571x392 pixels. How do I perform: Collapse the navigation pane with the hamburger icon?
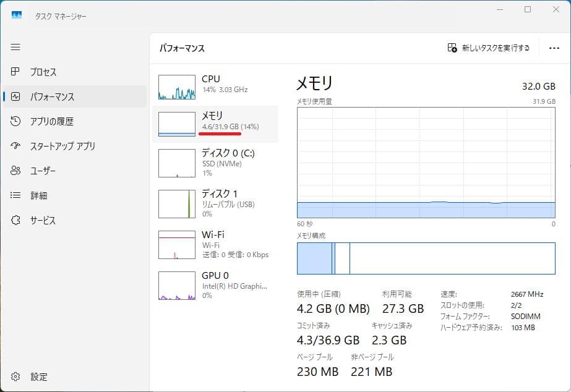click(x=15, y=47)
